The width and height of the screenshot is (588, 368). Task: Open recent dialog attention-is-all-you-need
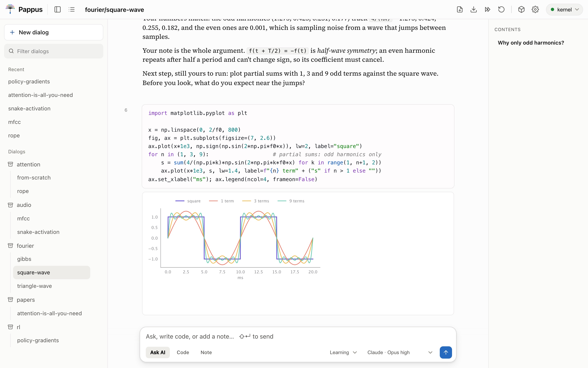click(40, 95)
